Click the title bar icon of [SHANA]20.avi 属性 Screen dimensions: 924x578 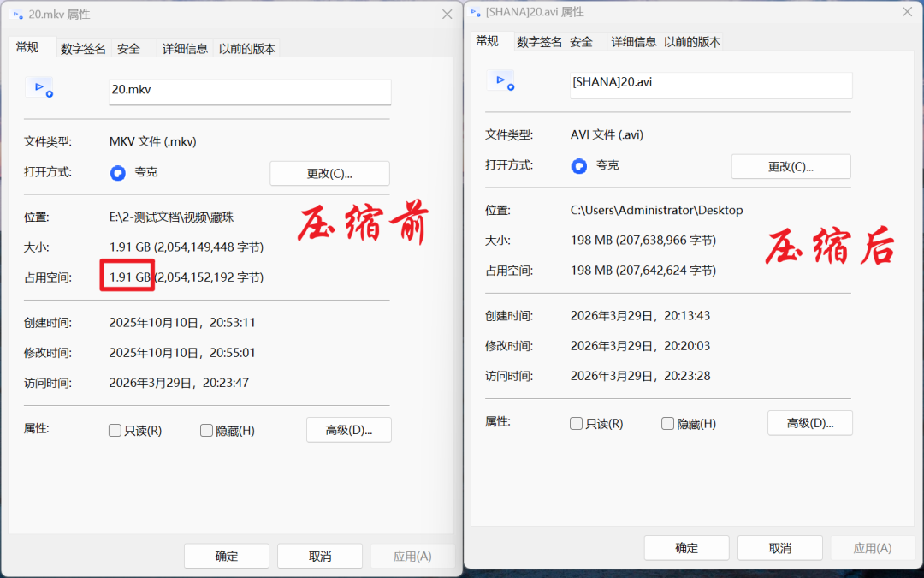pyautogui.click(x=473, y=11)
